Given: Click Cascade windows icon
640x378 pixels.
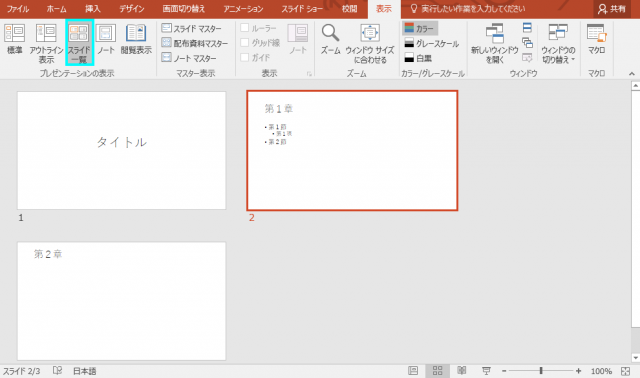Looking at the screenshot, I should (527, 42).
